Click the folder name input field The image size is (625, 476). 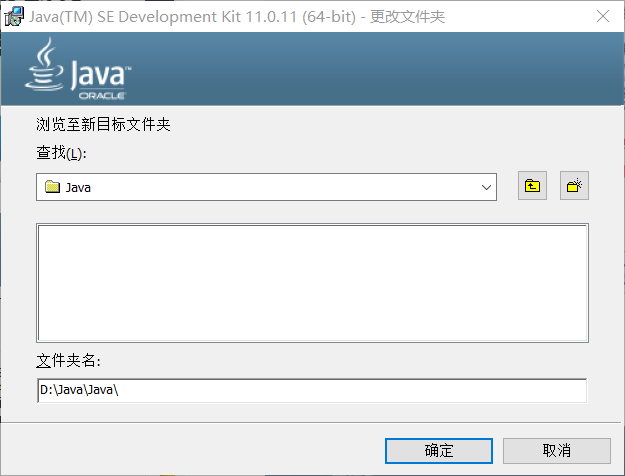312,390
